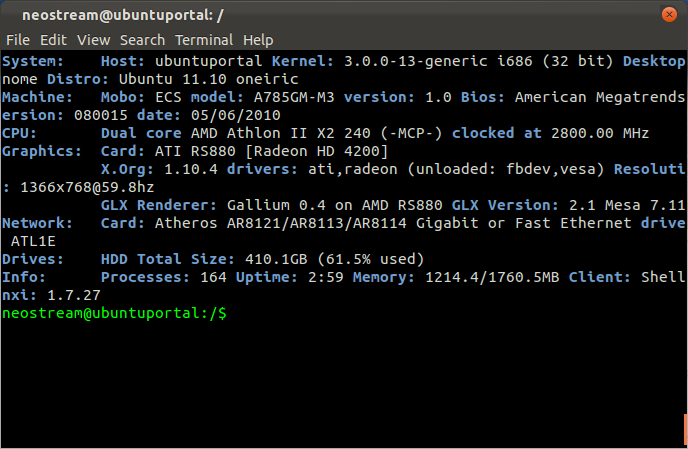This screenshot has height=449, width=688.
Task: Open the Terminal menu
Action: click(x=204, y=40)
